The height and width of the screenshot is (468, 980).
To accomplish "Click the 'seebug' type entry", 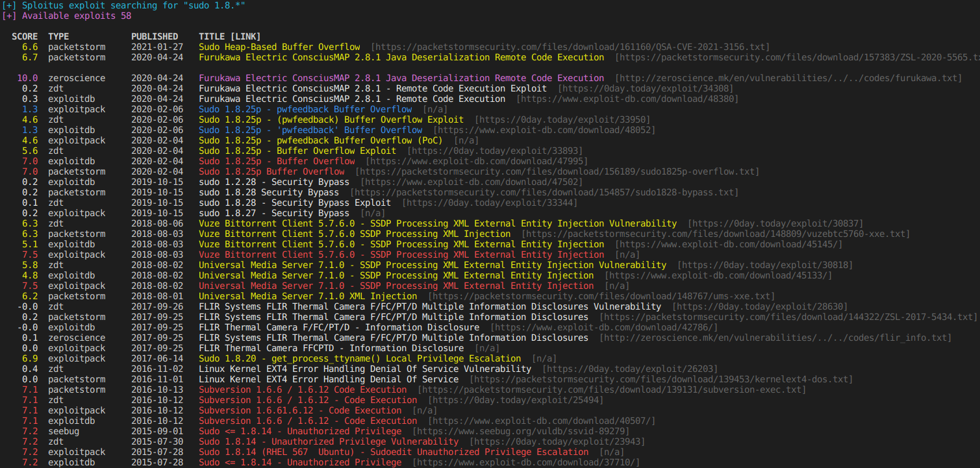I will tap(64, 431).
